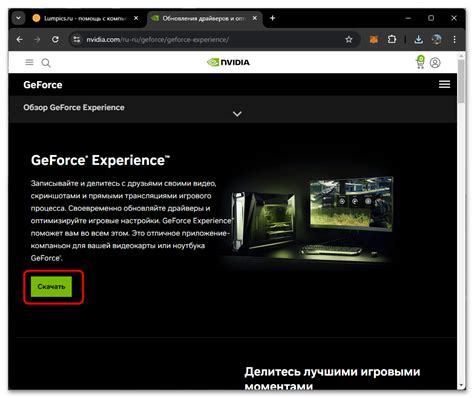The width and height of the screenshot is (474, 398).
Task: Open the NVIDIA account user icon
Action: pyautogui.click(x=435, y=63)
